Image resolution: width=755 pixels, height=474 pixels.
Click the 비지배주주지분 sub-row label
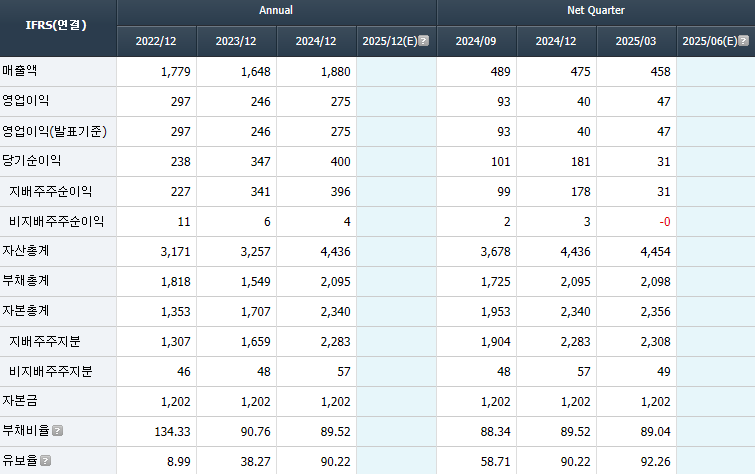pos(51,371)
